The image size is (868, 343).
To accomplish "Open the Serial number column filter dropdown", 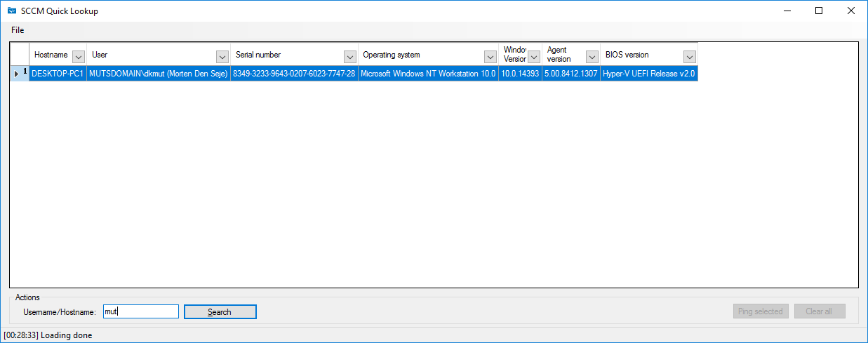I will (x=350, y=57).
